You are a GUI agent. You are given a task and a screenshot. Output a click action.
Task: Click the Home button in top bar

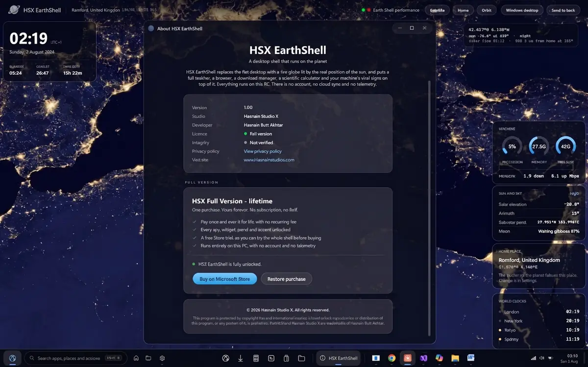click(x=463, y=10)
